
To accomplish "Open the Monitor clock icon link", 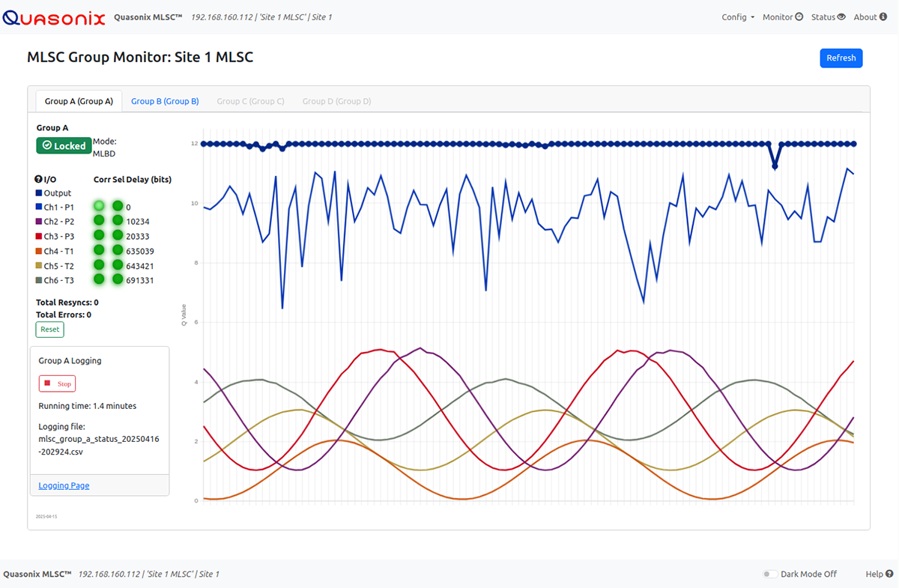I will pyautogui.click(x=799, y=17).
